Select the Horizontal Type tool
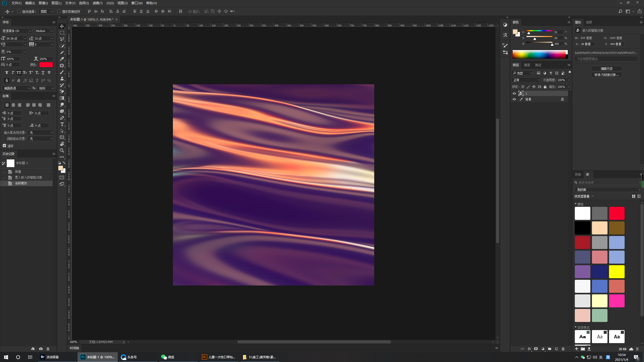This screenshot has height=362, width=644. pyautogui.click(x=62, y=124)
